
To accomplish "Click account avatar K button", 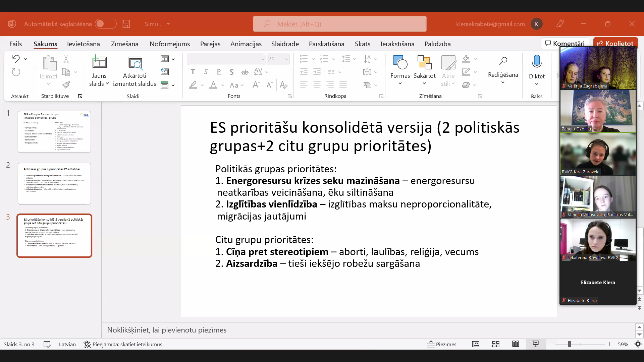I will pos(537,24).
